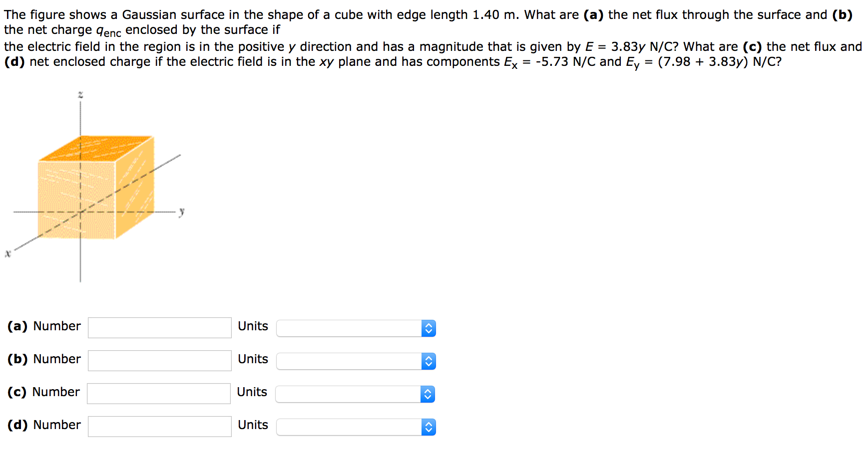
Task: Click the blue chevron icon beside (c) Units
Action: (x=428, y=394)
